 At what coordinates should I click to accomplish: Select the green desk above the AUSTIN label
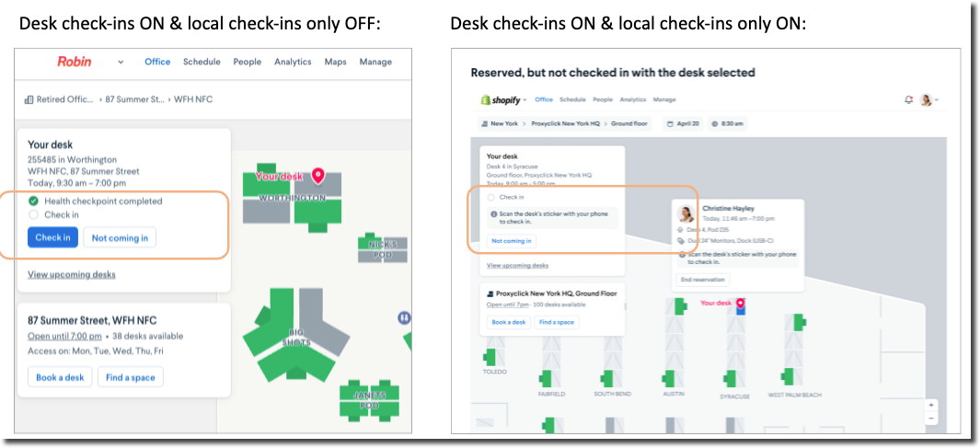668,378
